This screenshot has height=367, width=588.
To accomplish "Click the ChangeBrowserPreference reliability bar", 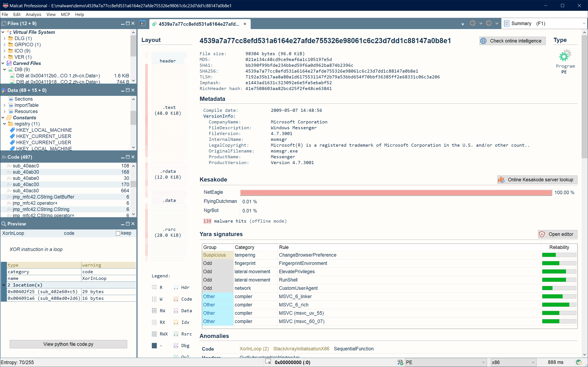I will coord(559,255).
